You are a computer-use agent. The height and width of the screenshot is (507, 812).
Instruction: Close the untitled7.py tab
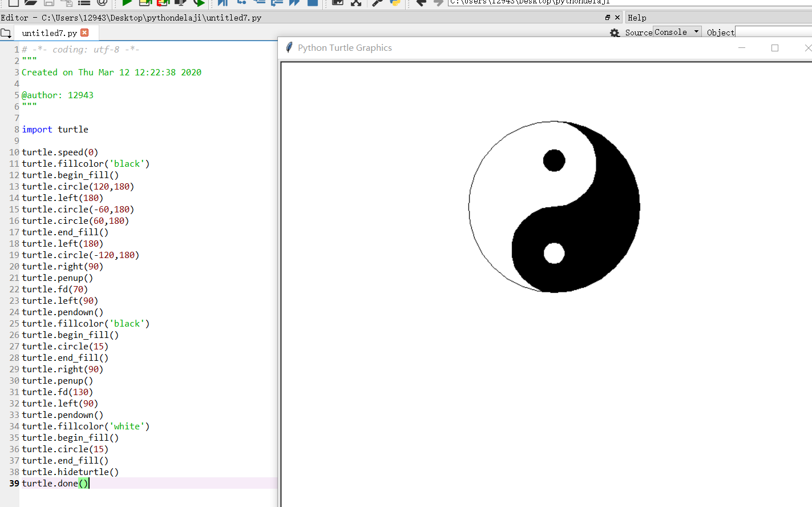click(x=84, y=33)
